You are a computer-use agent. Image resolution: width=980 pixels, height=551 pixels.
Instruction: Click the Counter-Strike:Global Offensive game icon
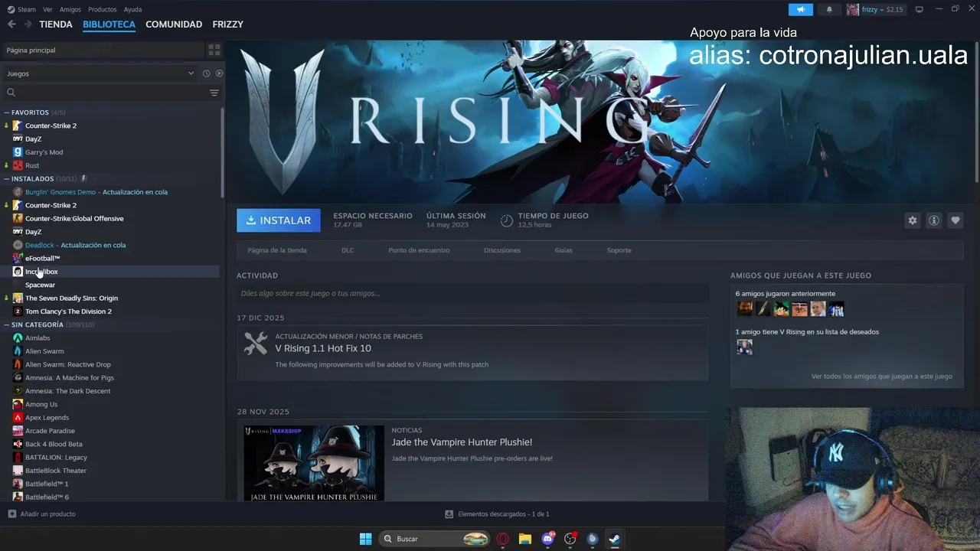(x=18, y=218)
